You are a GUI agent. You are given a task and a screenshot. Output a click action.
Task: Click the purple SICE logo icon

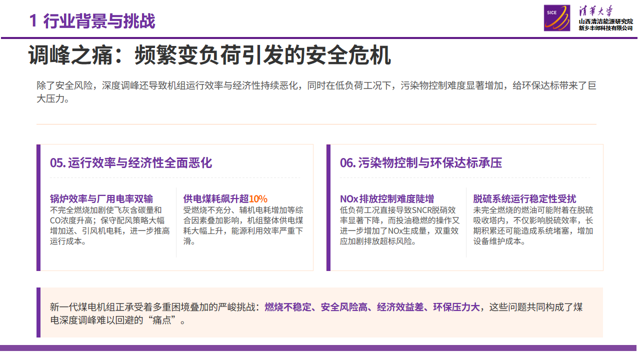click(x=557, y=18)
